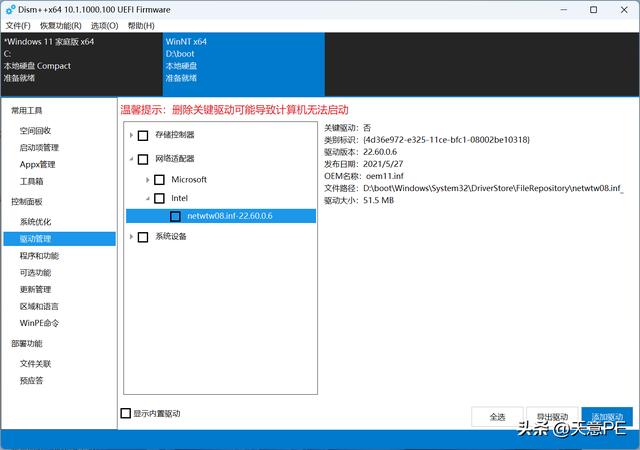This screenshot has width=640, height=450.
Task: Check the 存储控制器 checkbox
Action: (x=143, y=135)
